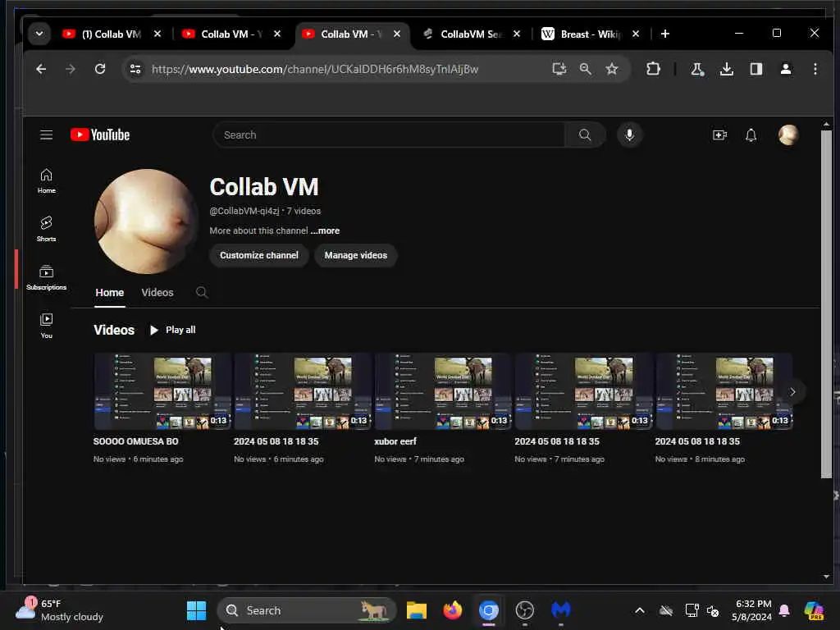Open Shorts in the sidebar

47,230
